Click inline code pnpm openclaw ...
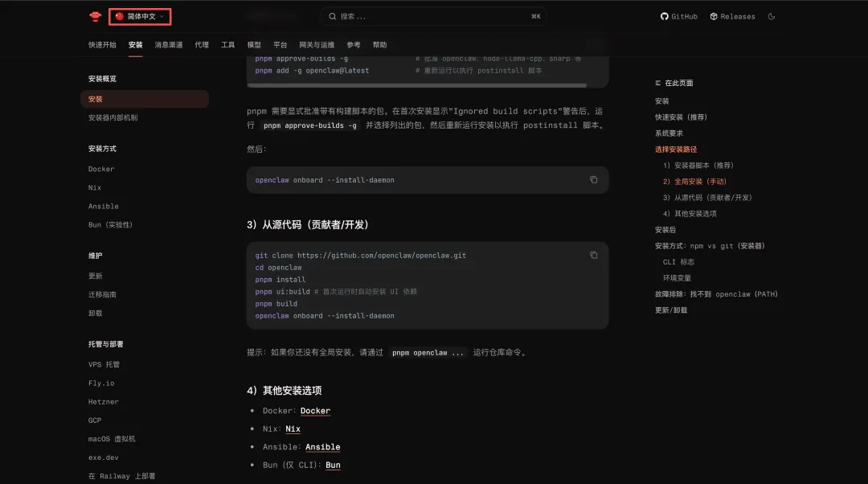 click(x=428, y=353)
